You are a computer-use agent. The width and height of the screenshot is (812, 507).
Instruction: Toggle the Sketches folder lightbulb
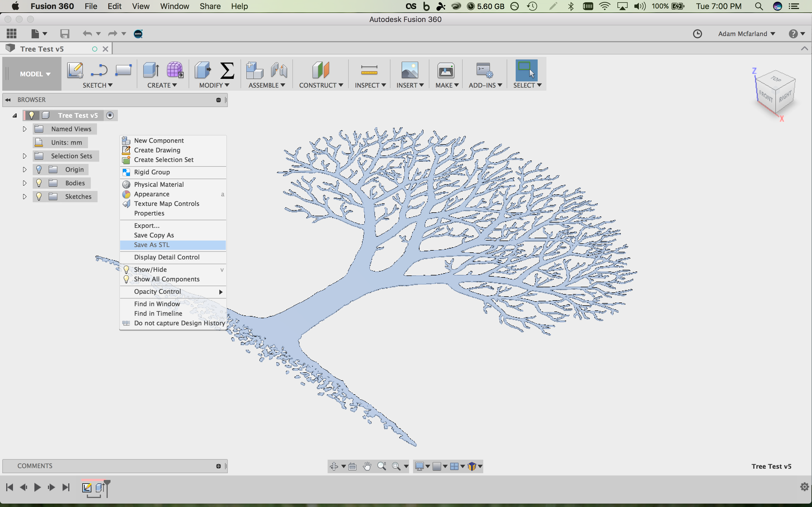point(39,196)
